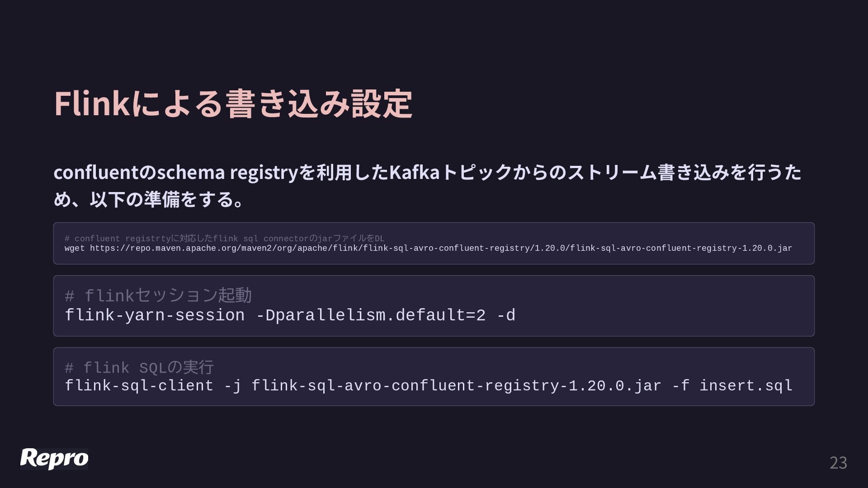This screenshot has height=488, width=868.
Task: Click the first code block containing wget
Action: pos(434,244)
